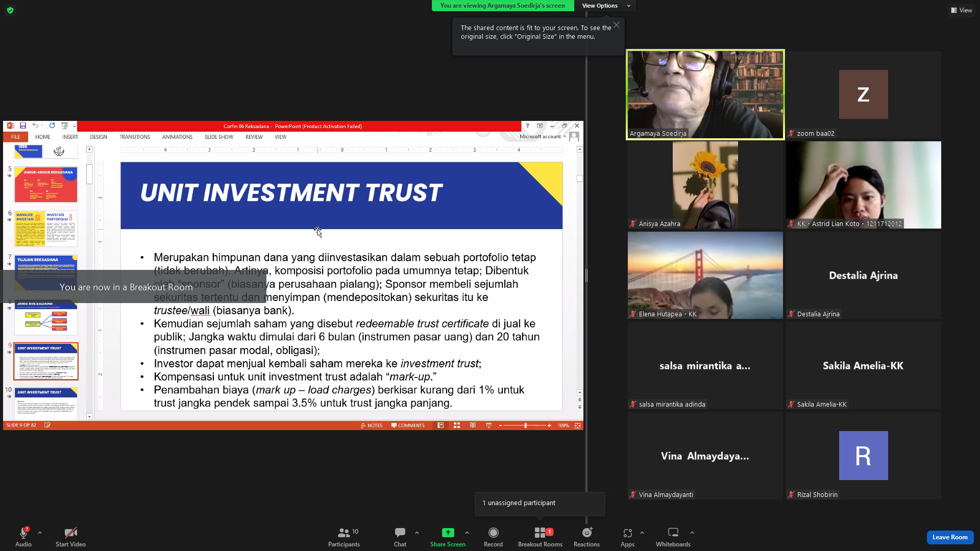Click the 1 unassigned participant notice

coord(540,503)
